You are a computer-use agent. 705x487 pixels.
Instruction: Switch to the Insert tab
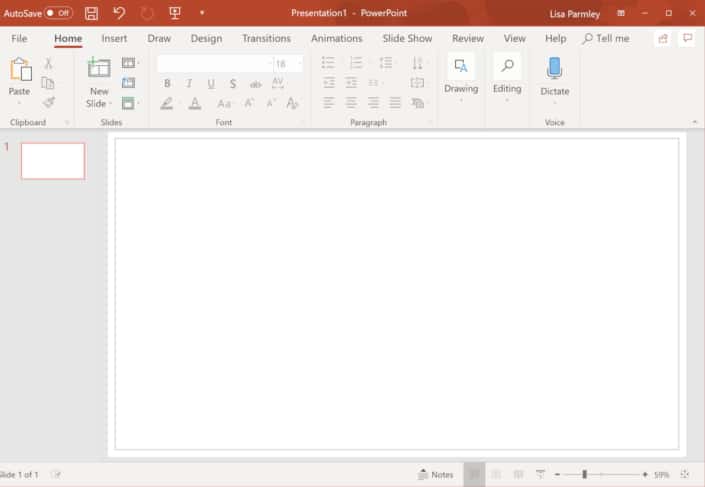click(x=114, y=38)
